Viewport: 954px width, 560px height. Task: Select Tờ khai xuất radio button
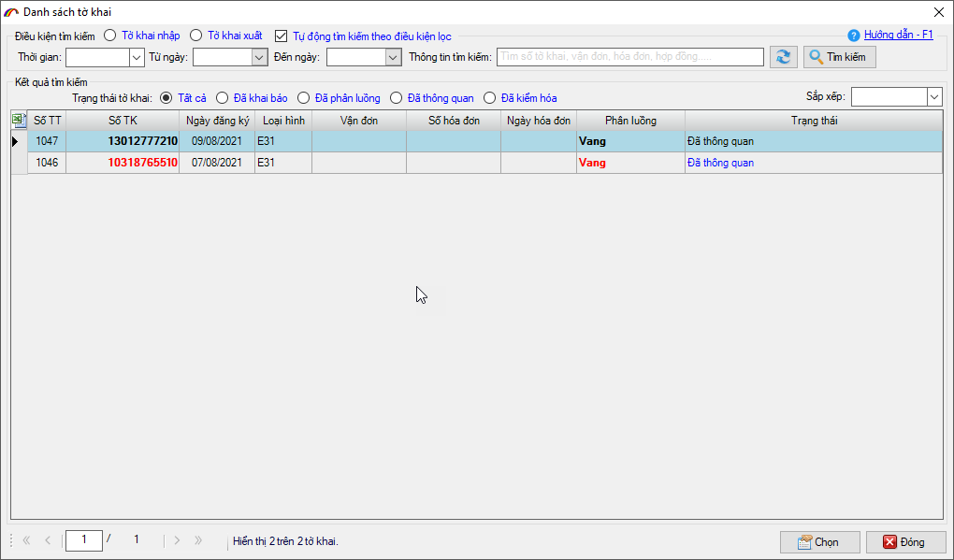coord(195,36)
